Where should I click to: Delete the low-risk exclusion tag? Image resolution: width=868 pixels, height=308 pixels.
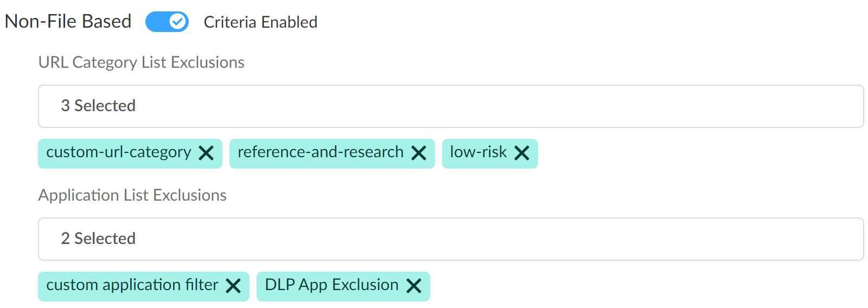coord(522,153)
